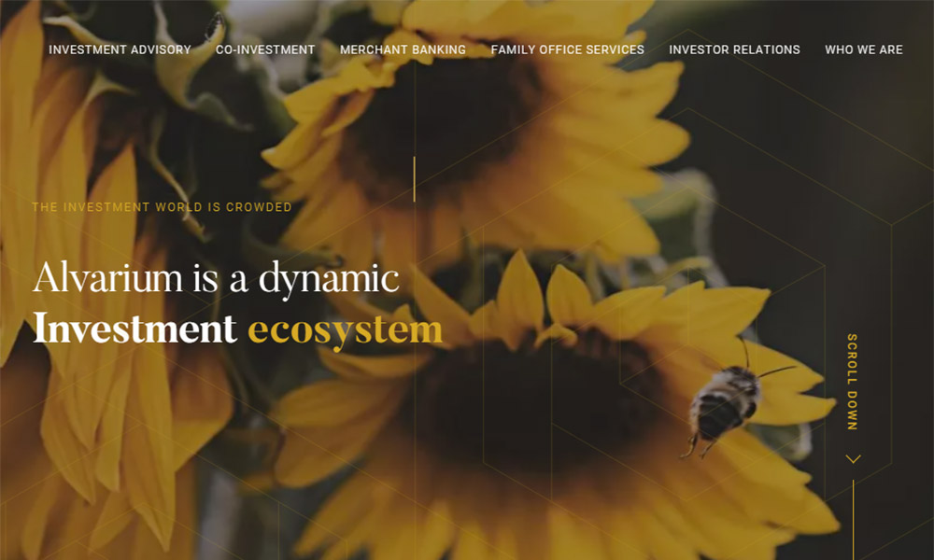Click the short gold divider above the headline
The width and height of the screenshot is (934, 560).
click(414, 179)
